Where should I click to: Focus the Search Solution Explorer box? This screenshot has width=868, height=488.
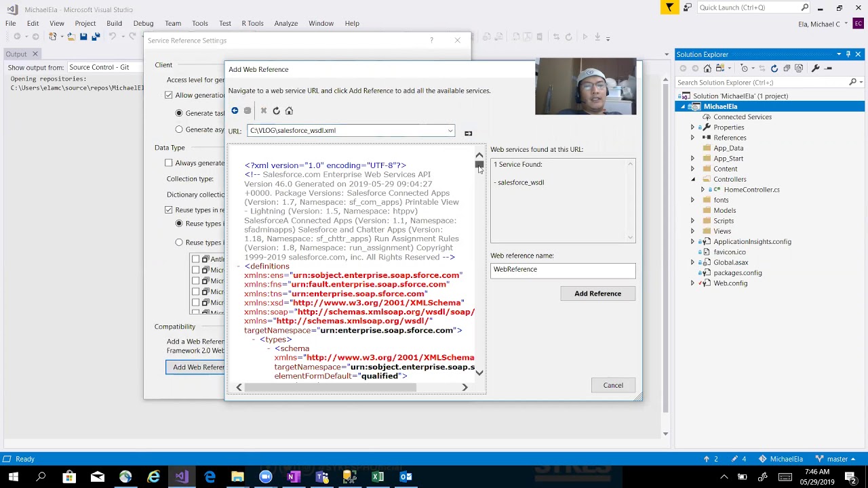click(x=762, y=83)
